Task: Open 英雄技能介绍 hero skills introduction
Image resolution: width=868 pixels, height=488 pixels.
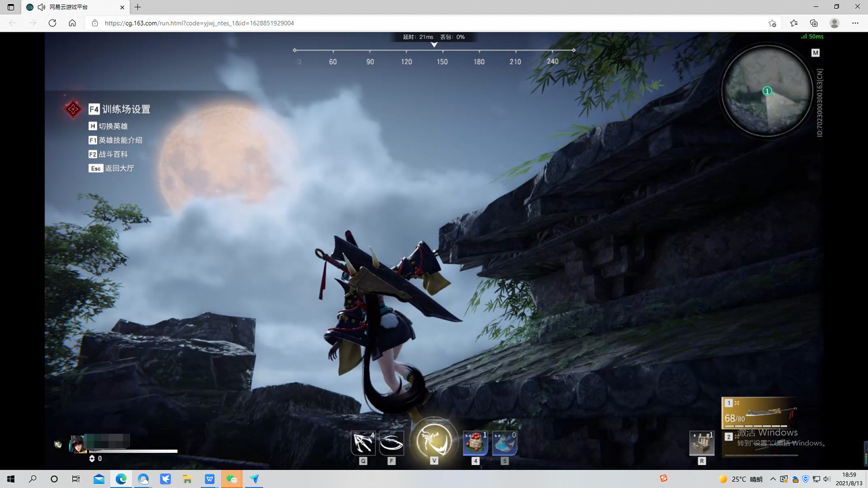Action: pos(120,140)
